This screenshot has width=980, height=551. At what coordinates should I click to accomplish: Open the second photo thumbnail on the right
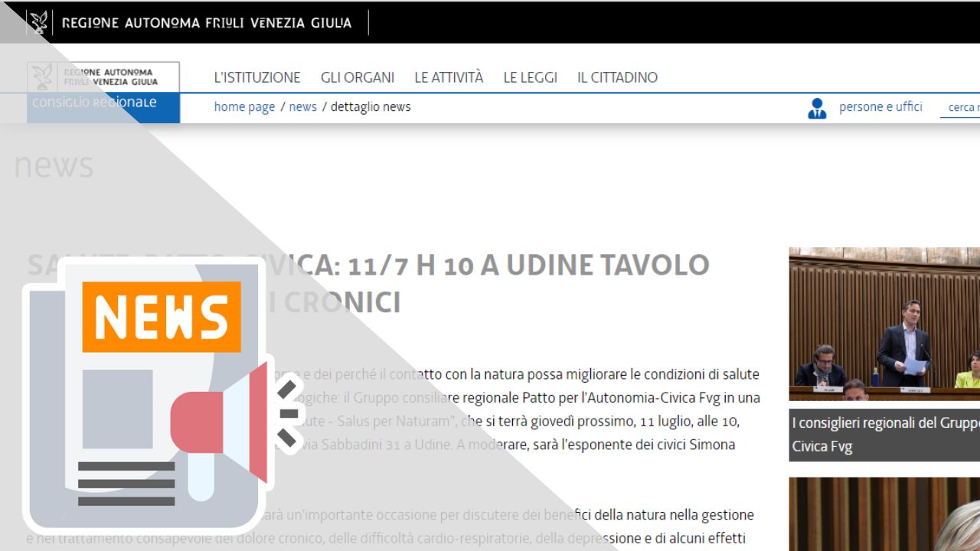click(x=884, y=514)
